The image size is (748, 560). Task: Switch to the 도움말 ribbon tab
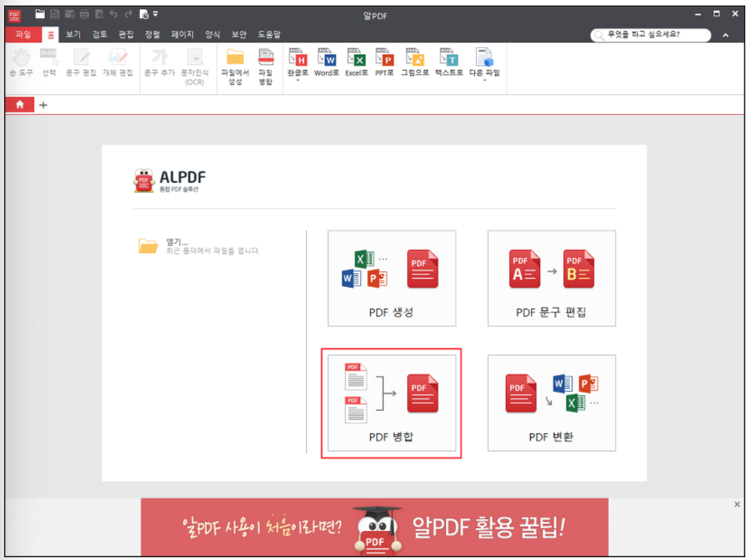(269, 35)
